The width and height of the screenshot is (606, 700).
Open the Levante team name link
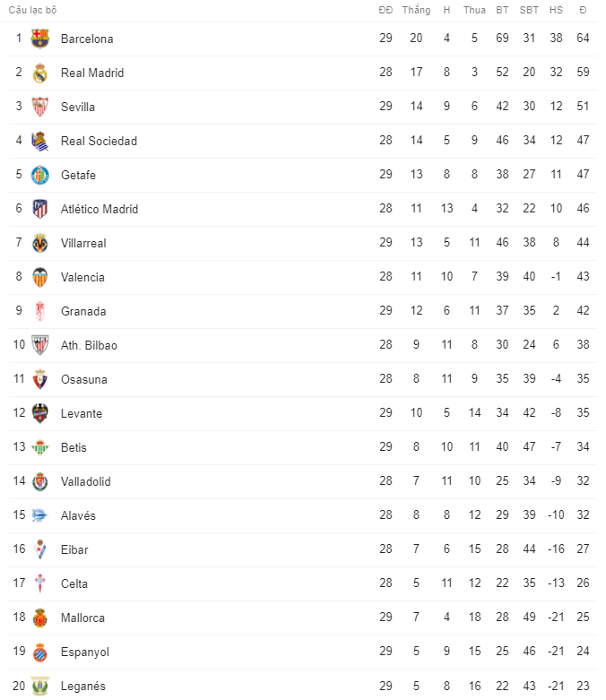[x=82, y=413]
